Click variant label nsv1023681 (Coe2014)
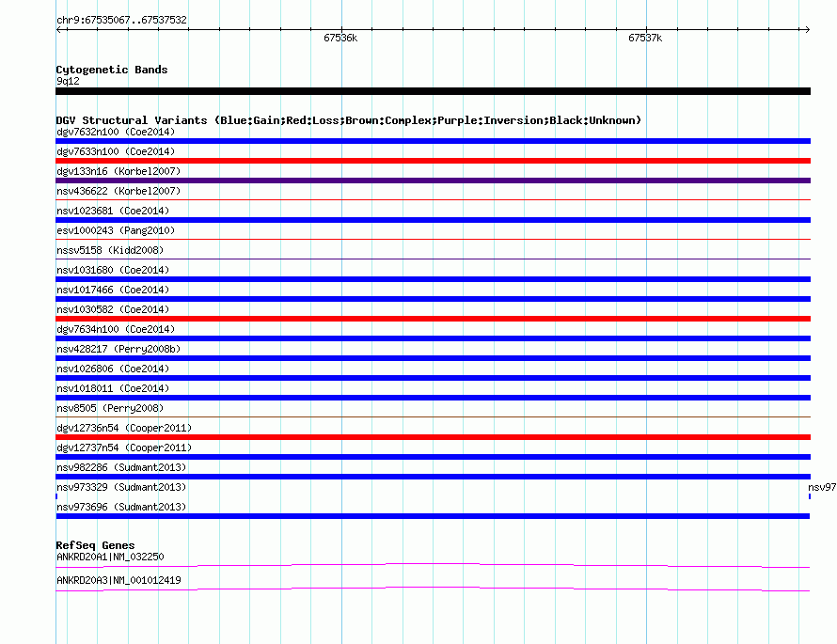Image resolution: width=837 pixels, height=644 pixels. [x=113, y=211]
